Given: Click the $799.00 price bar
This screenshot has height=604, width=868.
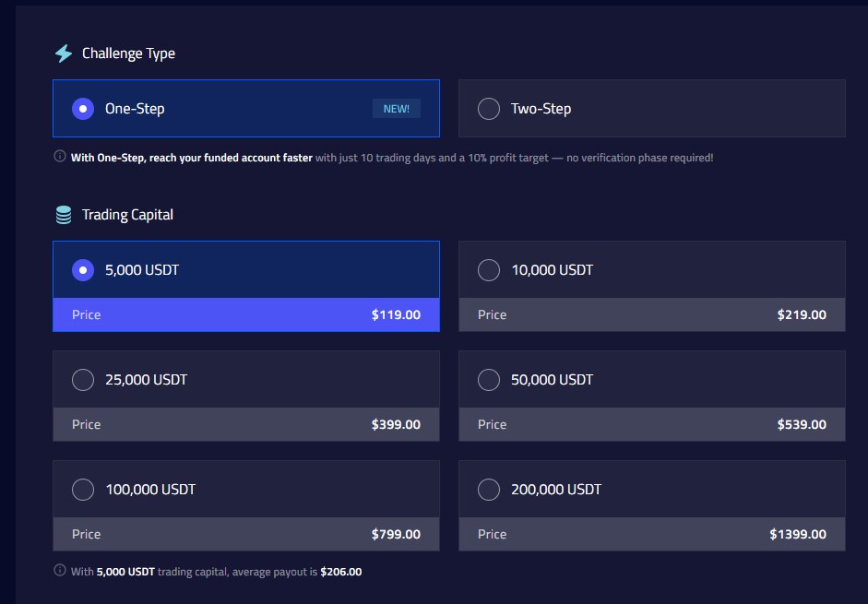Looking at the screenshot, I should pyautogui.click(x=246, y=534).
